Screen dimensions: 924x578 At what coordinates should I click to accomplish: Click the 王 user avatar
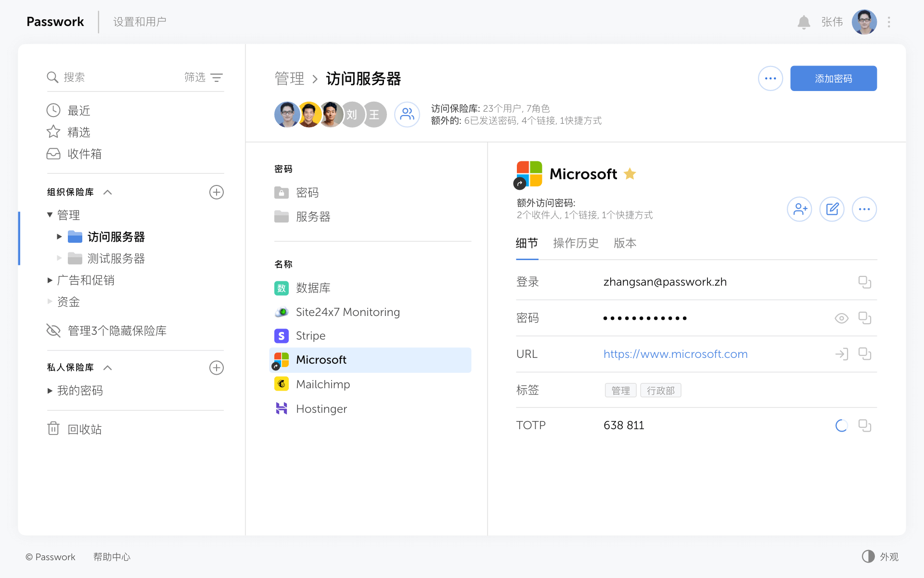click(374, 114)
